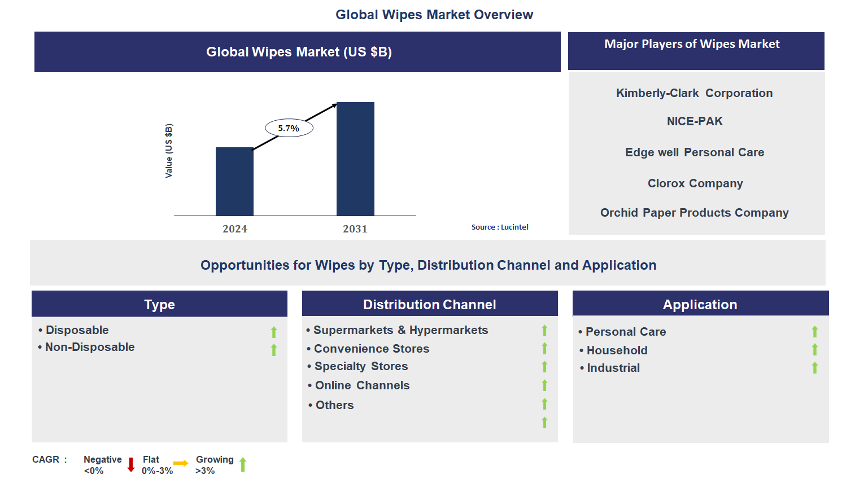Screen dimensions: 868x492
Task: Select the Distribution Channel panel header
Action: pyautogui.click(x=430, y=304)
